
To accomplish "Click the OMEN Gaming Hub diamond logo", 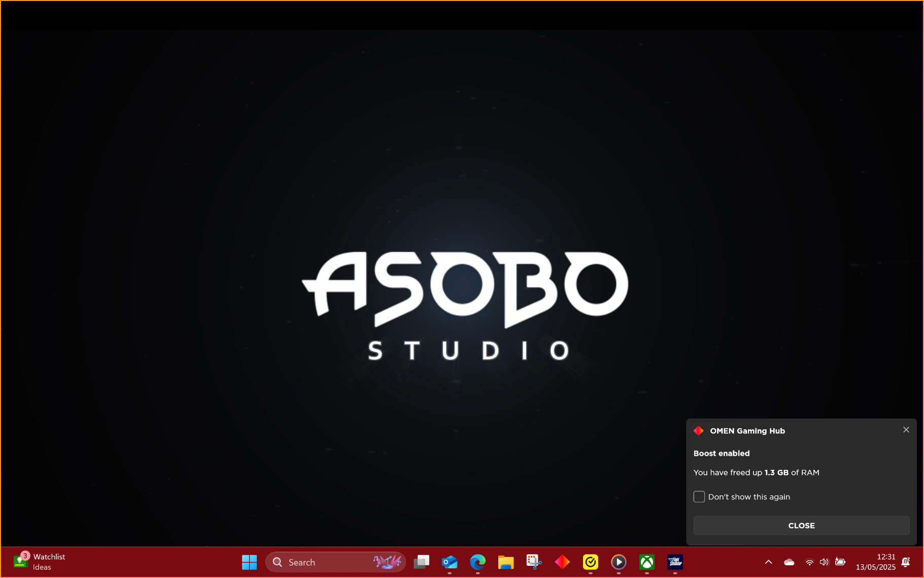I will click(x=699, y=431).
